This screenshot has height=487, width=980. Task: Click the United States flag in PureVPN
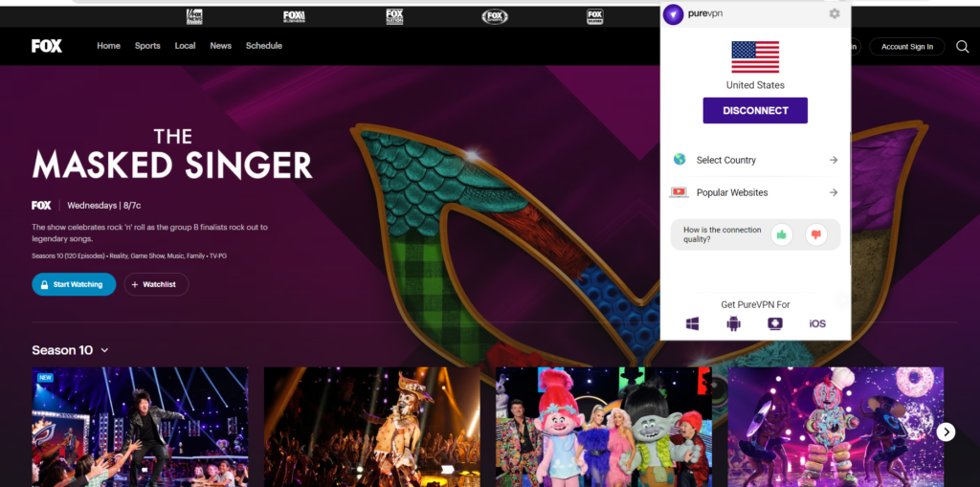[x=755, y=56]
